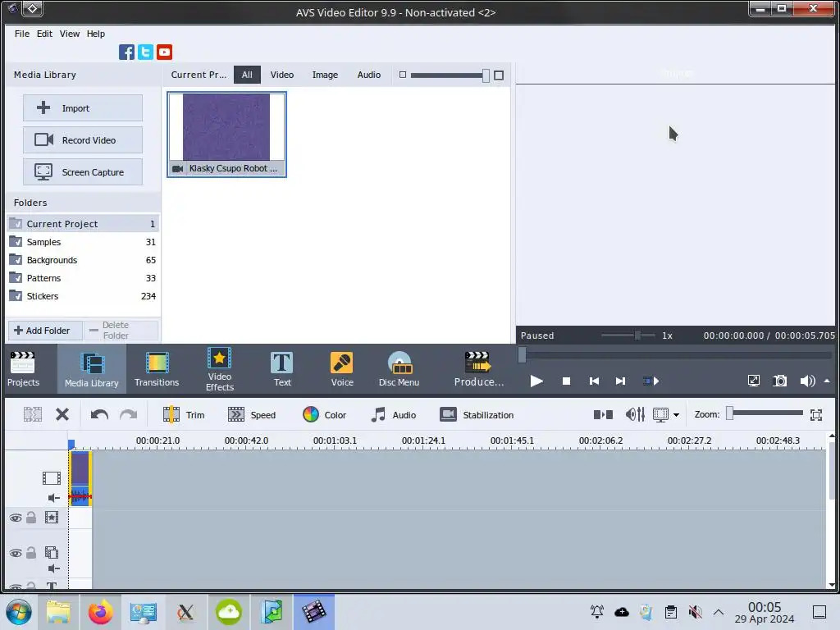Switch to the Image media tab
Image resolution: width=840 pixels, height=630 pixels.
[x=325, y=75]
